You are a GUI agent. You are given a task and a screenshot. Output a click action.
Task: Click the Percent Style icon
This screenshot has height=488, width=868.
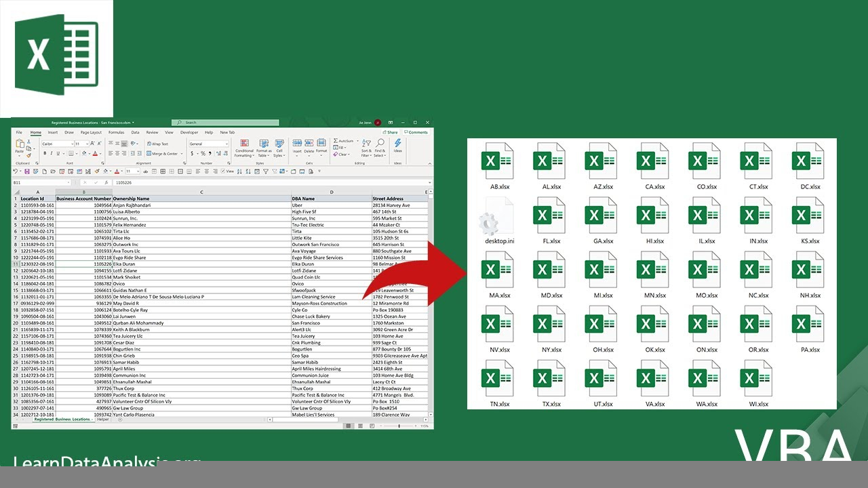point(203,153)
